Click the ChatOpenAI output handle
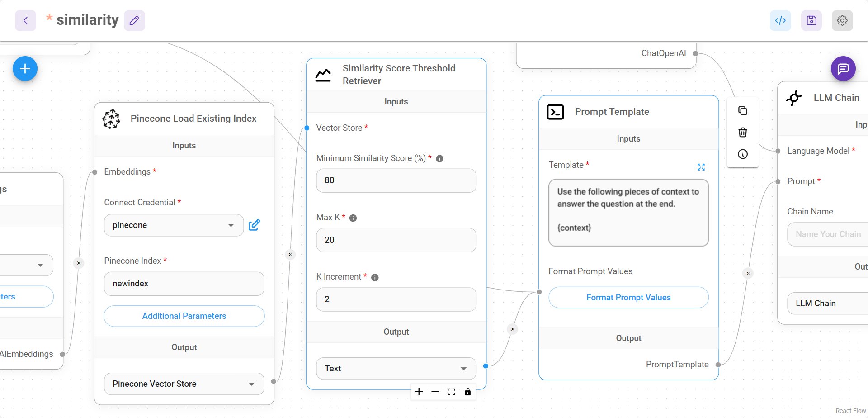 [x=696, y=53]
